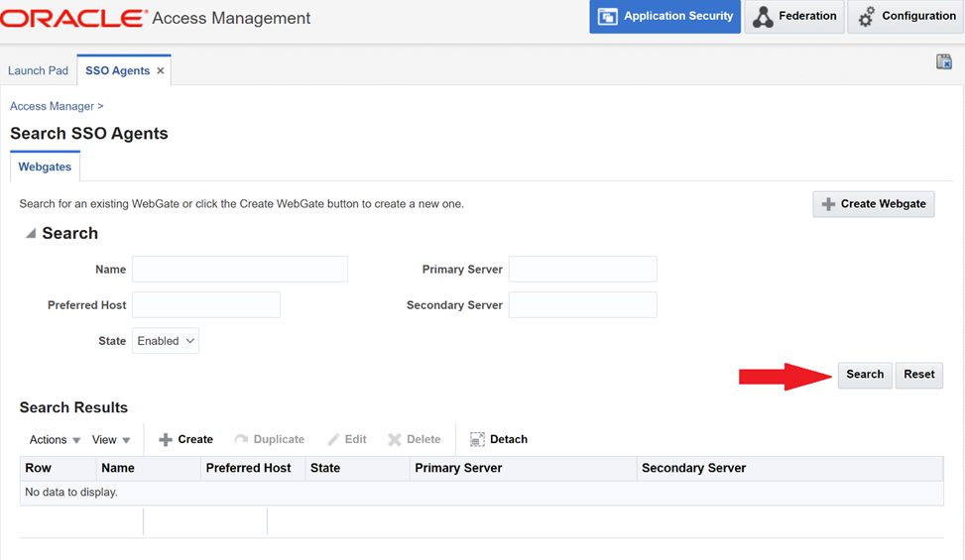This screenshot has width=965, height=560.
Task: Click the Duplicate icon in toolbar
Action: point(241,439)
